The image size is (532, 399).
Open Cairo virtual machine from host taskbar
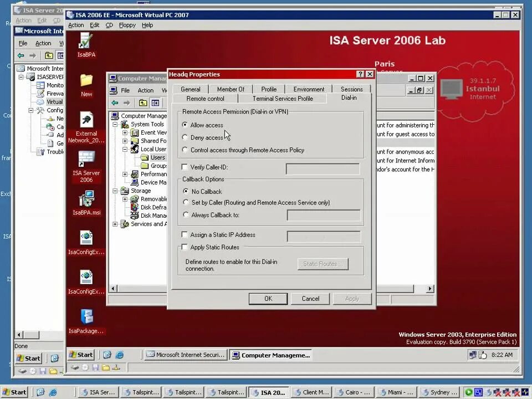[x=354, y=392]
